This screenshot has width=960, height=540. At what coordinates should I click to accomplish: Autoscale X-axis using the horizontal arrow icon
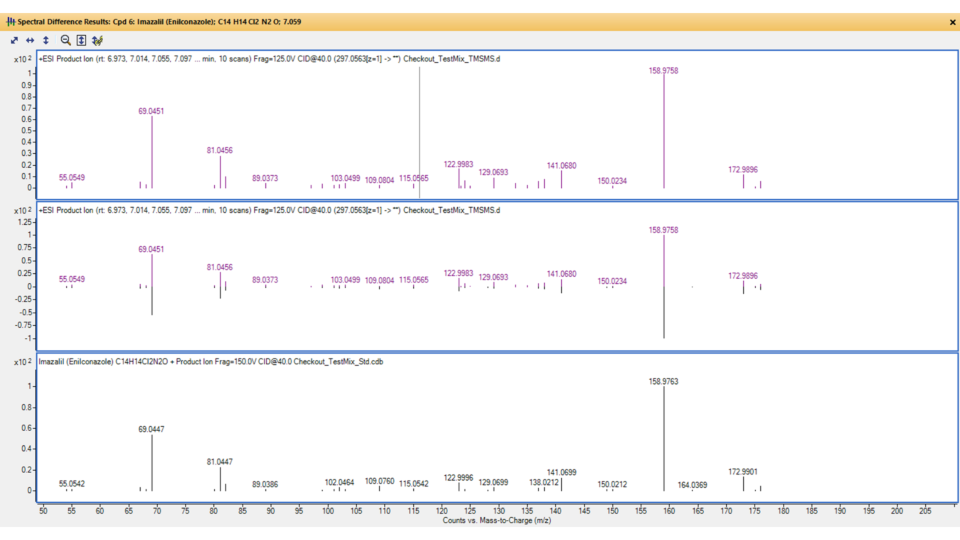coord(30,40)
